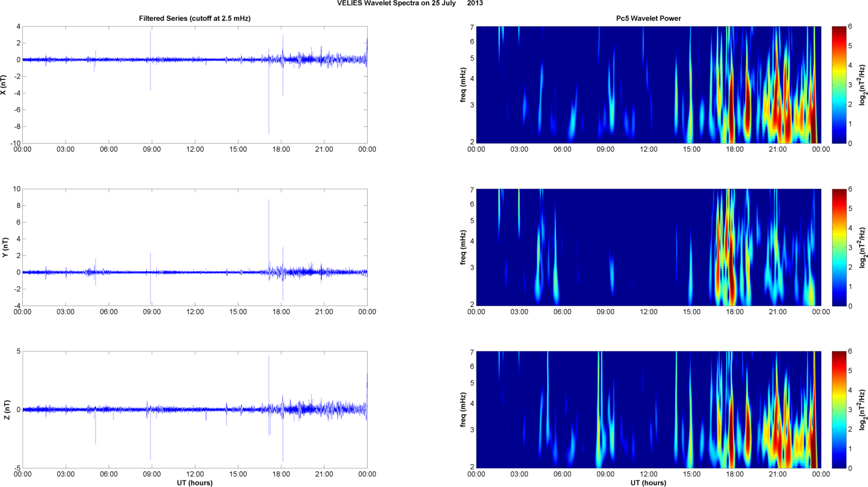Screen dimensions: 868x487
Task: Click the middle Y component wavelet spectrogram
Action: tap(648, 247)
